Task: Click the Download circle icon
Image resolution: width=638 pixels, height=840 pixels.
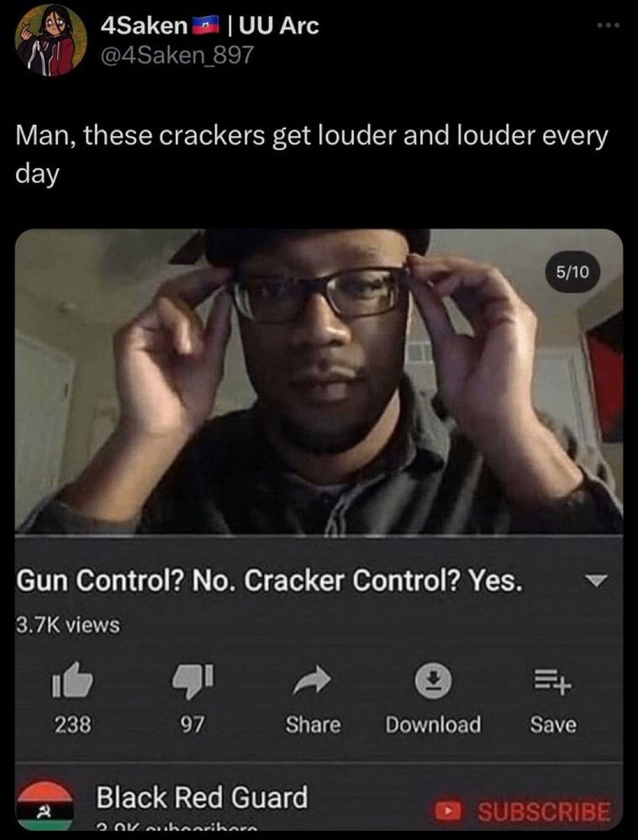Action: (x=434, y=681)
